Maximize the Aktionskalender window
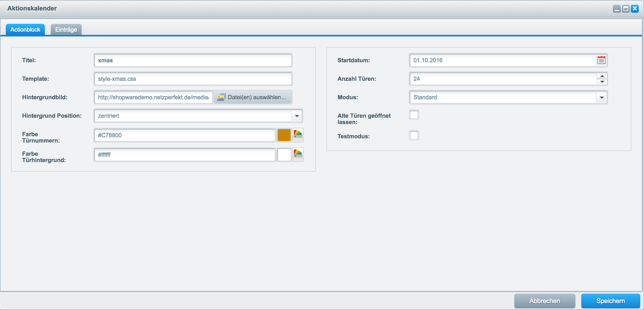 pos(626,9)
